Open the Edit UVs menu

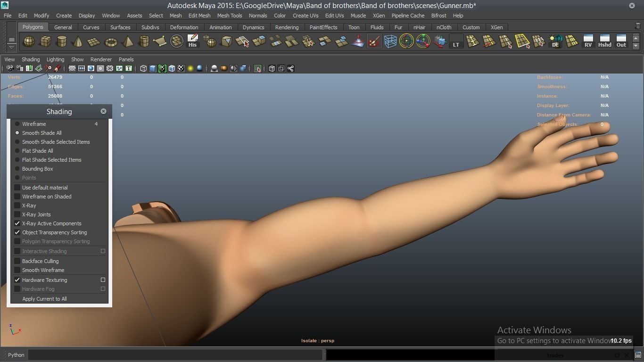coord(334,16)
